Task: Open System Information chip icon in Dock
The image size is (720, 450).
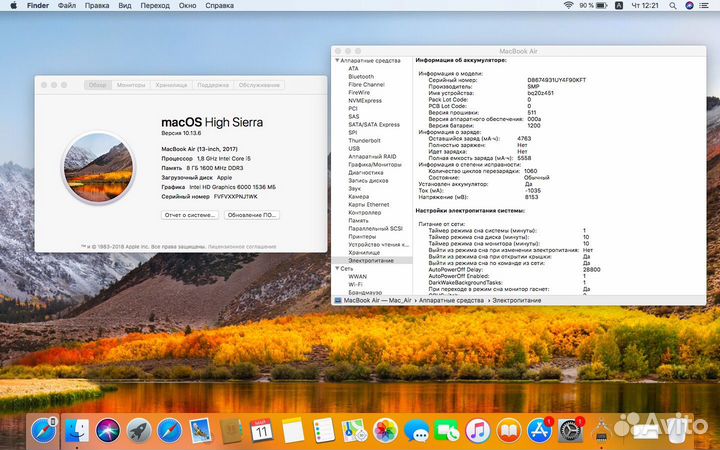Action: point(602,431)
